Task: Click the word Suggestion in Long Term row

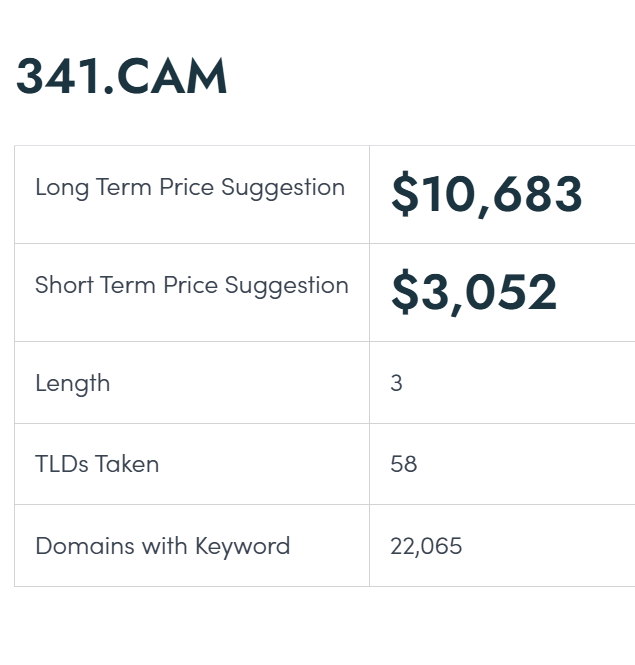Action: click(283, 188)
